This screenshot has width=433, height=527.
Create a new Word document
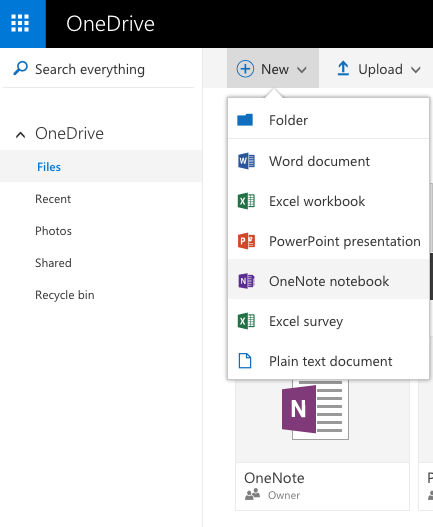(328, 161)
